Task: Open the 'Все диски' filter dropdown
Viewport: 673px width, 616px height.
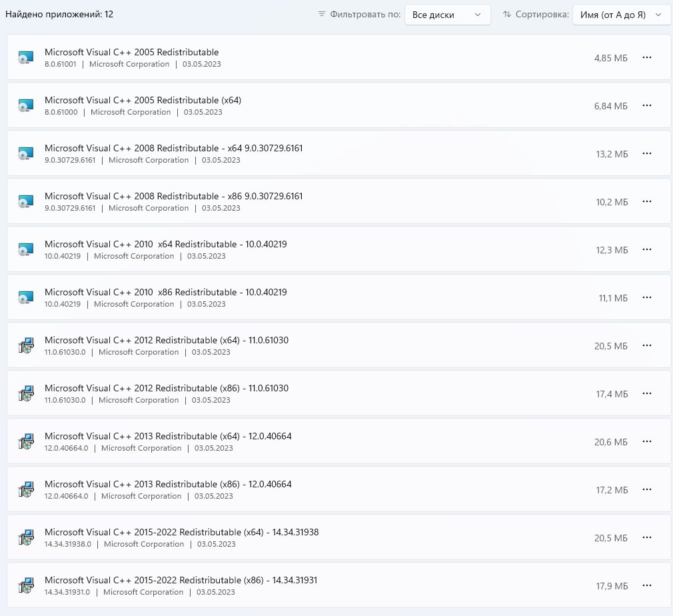Action: [x=447, y=15]
